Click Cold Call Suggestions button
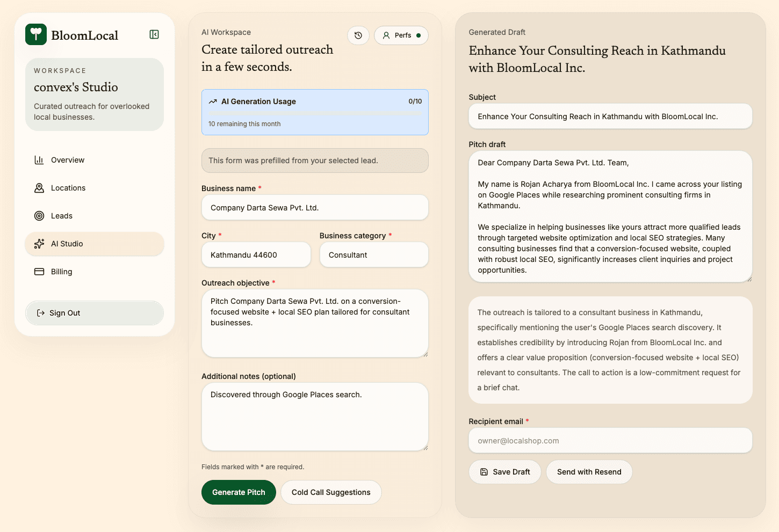 click(331, 492)
